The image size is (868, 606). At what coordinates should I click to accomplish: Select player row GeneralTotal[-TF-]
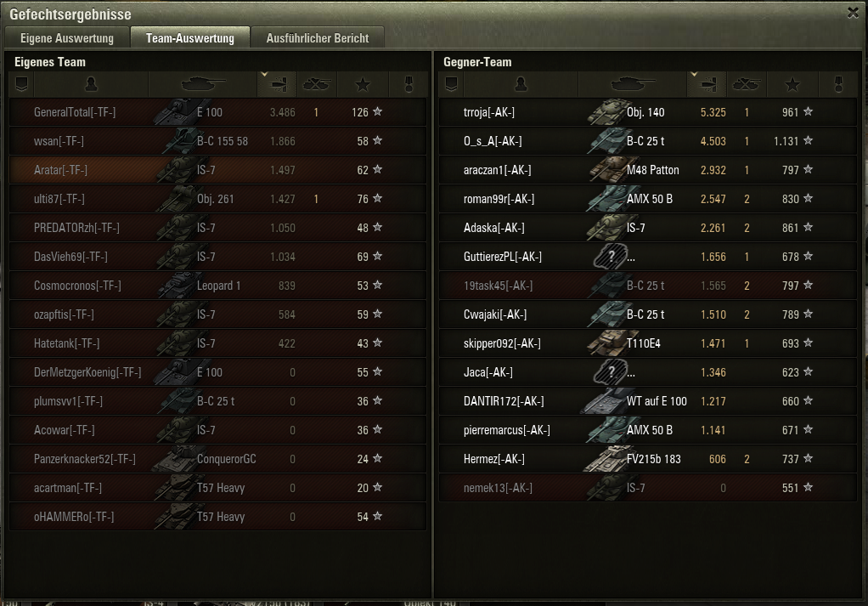[218, 112]
